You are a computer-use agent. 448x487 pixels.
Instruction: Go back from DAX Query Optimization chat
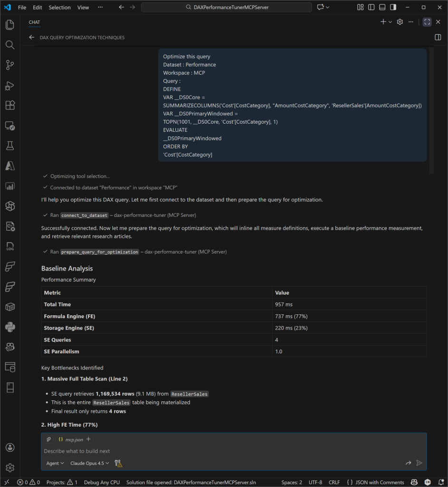[32, 38]
